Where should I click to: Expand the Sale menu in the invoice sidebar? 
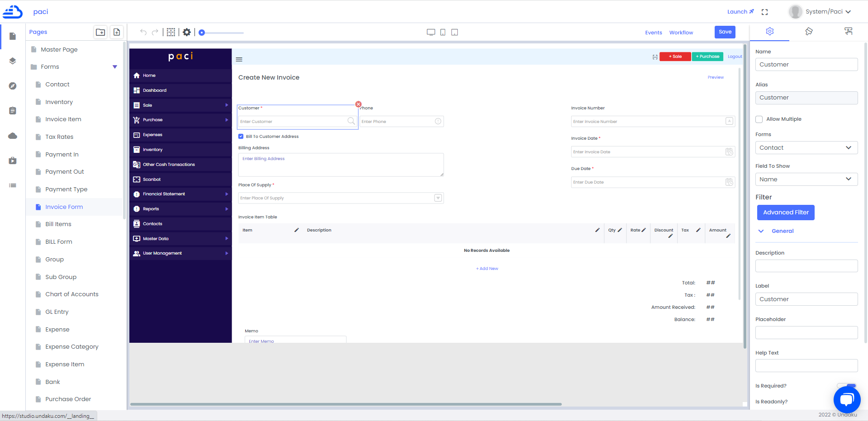click(x=180, y=105)
